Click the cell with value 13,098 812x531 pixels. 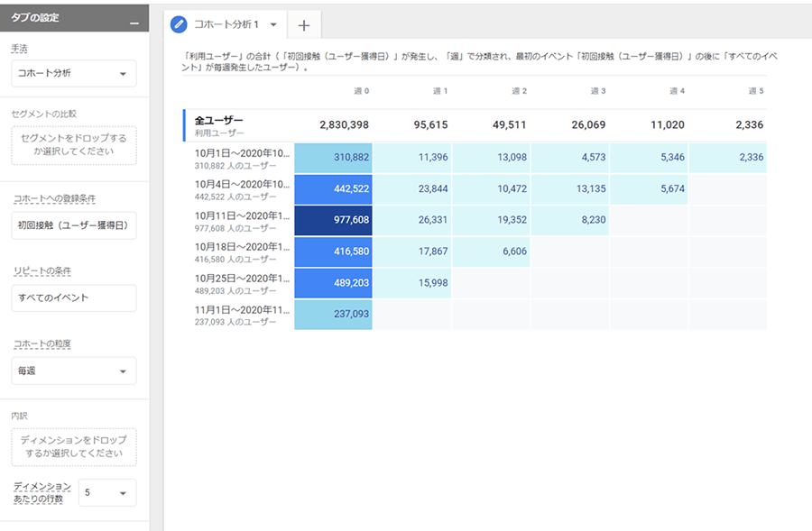492,158
